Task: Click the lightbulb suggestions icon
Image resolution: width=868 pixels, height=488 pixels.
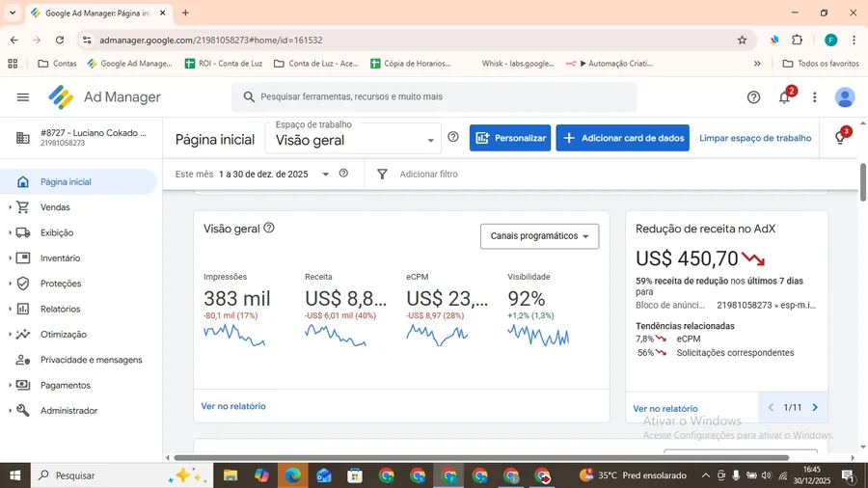Action: click(x=840, y=138)
